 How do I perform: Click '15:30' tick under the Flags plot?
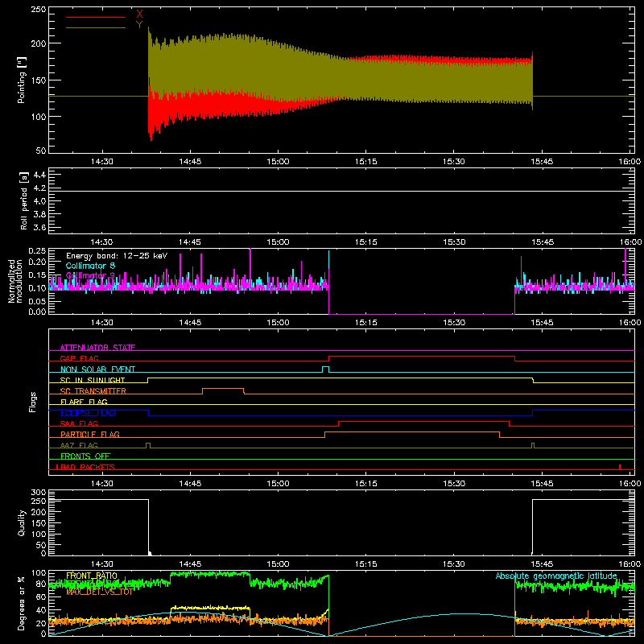[x=454, y=484]
